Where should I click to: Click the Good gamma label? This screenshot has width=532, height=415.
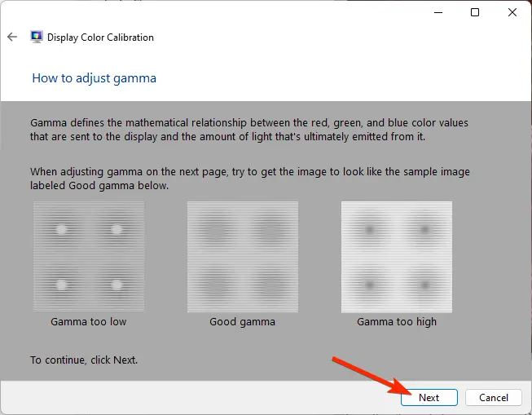242,322
